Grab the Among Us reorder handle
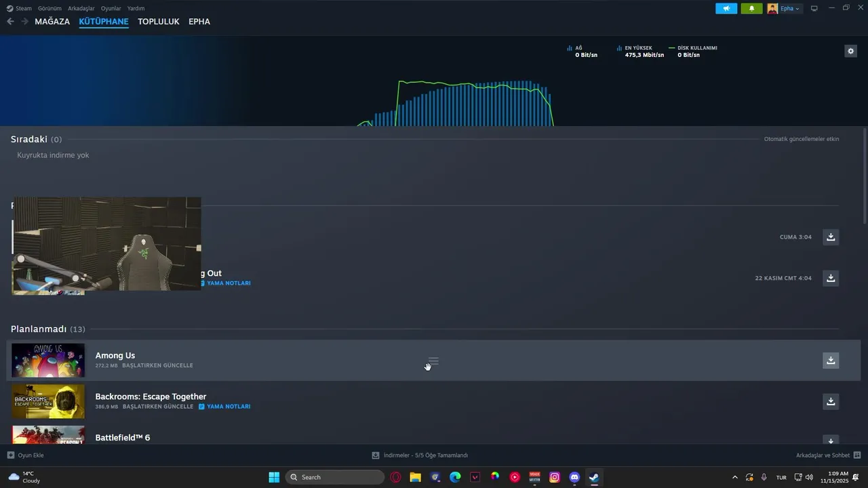Viewport: 868px width, 488px height. (433, 361)
